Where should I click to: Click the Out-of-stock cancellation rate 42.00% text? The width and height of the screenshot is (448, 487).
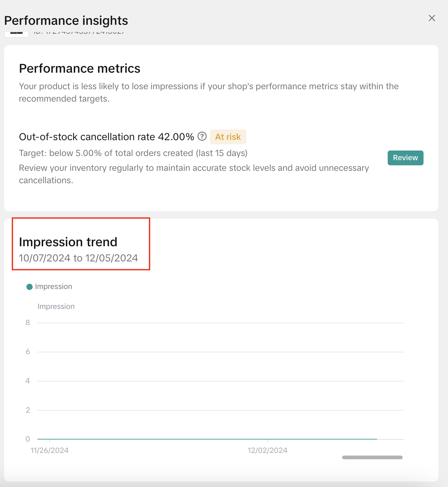point(106,137)
